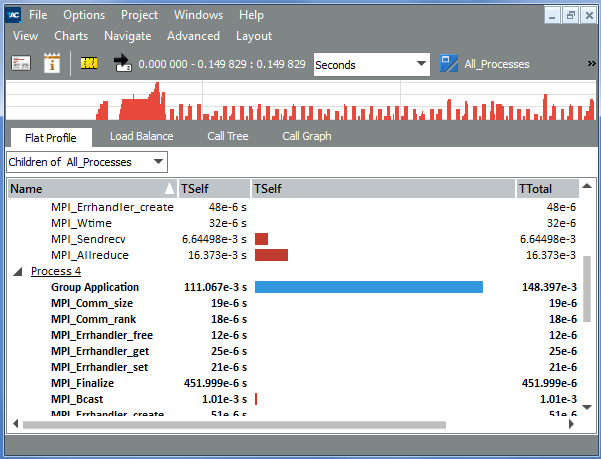Click the horizontal scrollbar right arrow

[571, 424]
